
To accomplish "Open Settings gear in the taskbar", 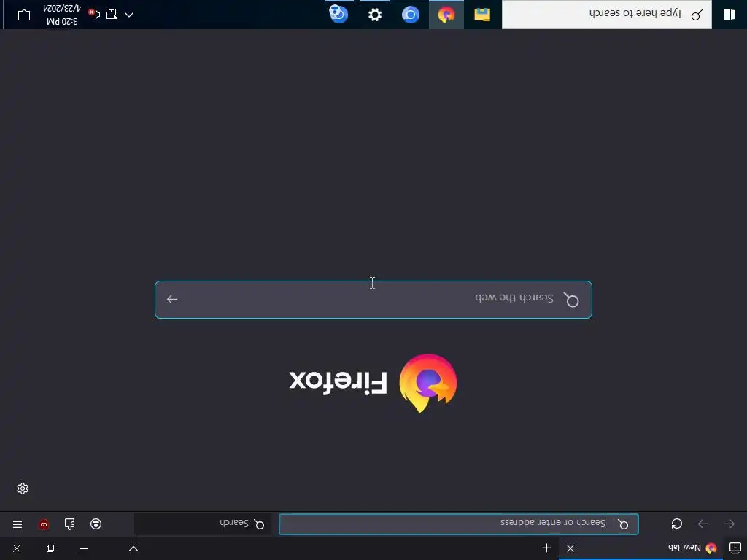I will click(x=375, y=15).
